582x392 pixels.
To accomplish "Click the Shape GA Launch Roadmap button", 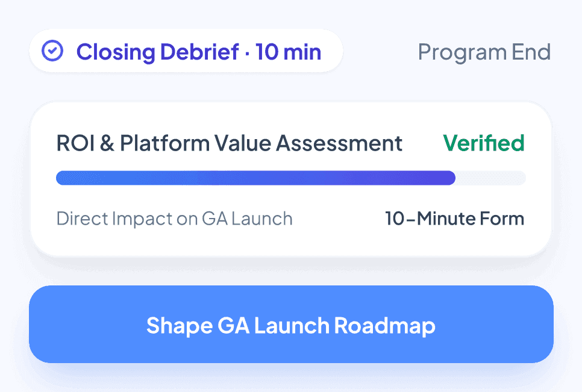I will [x=292, y=324].
